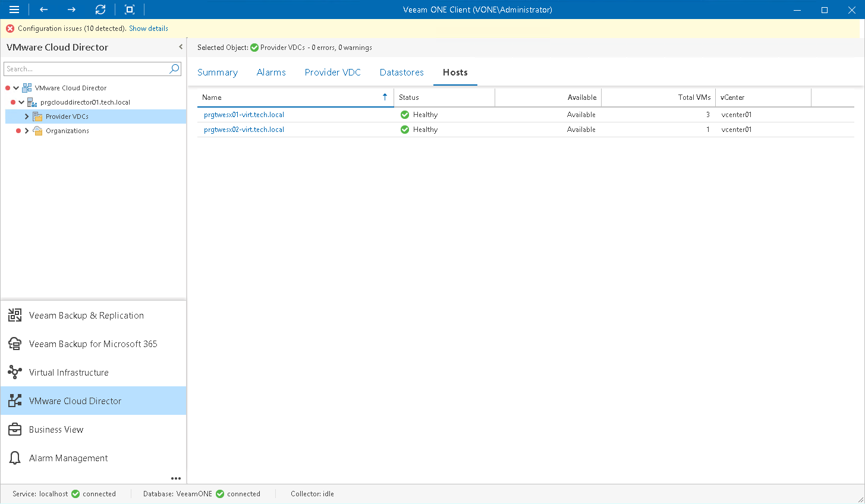Click the Virtual Infrastructure icon

pyautogui.click(x=15, y=373)
